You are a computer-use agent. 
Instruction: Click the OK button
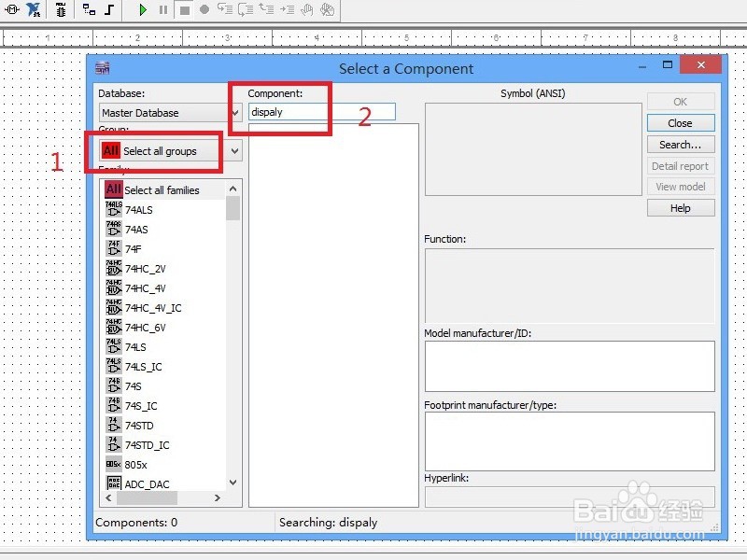pyautogui.click(x=681, y=102)
